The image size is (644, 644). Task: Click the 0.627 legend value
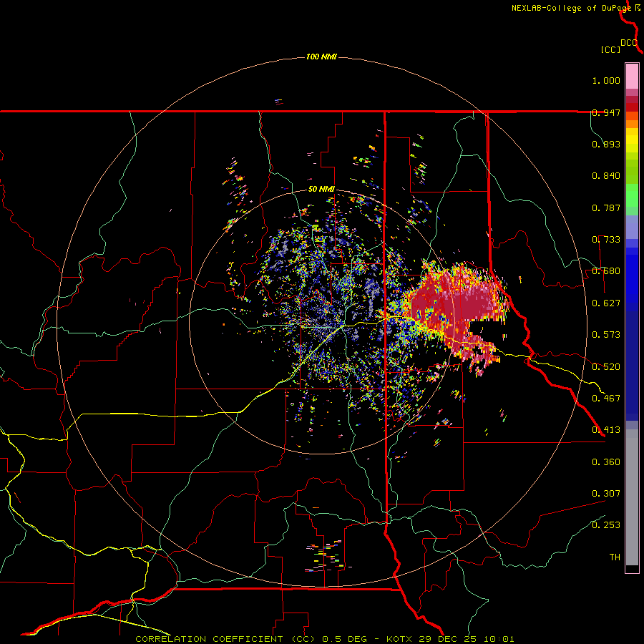[x=606, y=303]
